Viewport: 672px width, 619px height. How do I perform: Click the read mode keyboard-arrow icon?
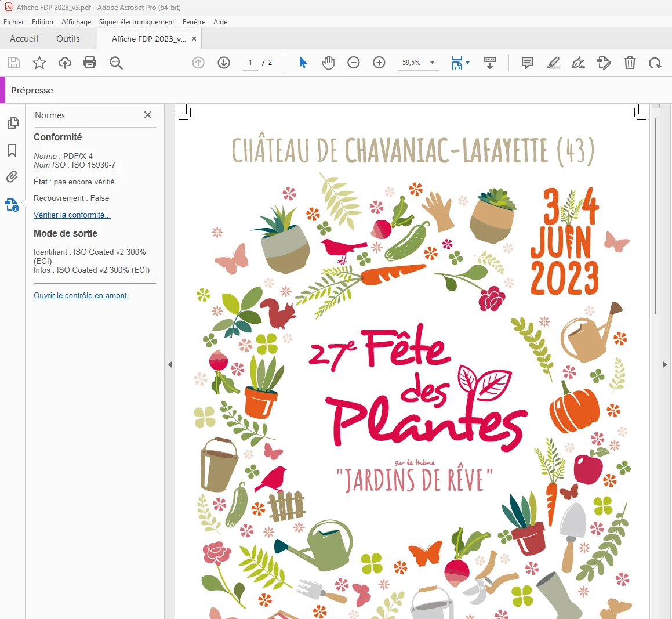[489, 63]
